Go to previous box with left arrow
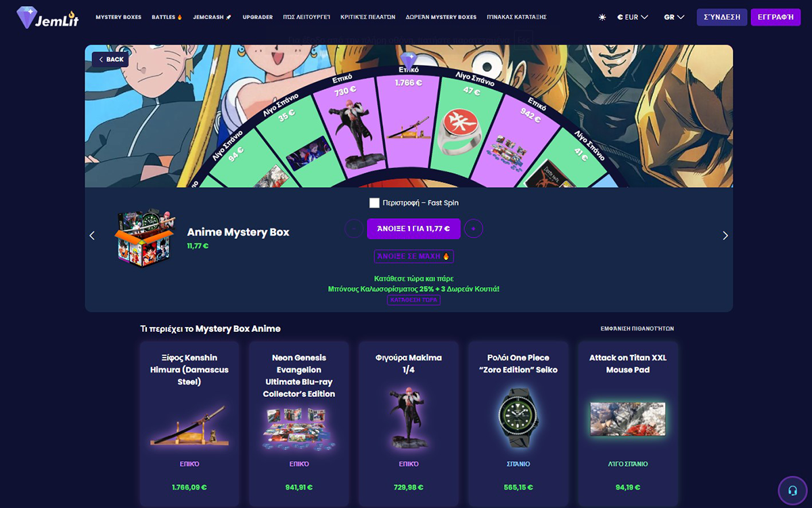 (92, 236)
